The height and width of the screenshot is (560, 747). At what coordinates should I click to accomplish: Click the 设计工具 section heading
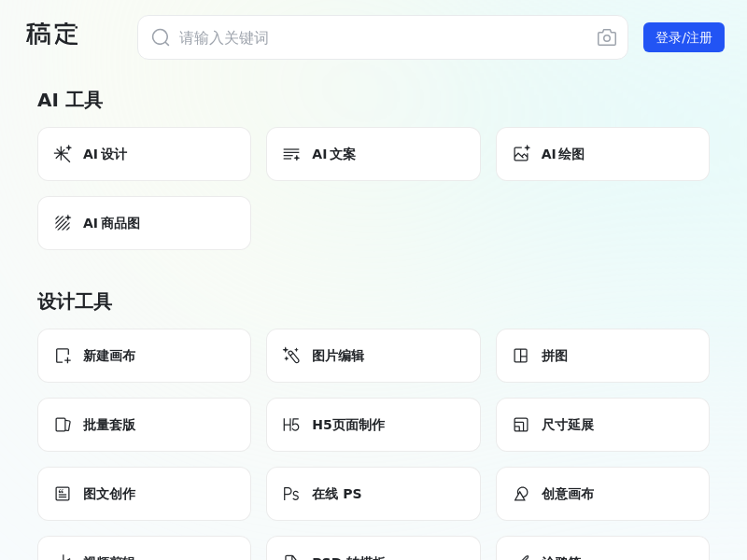75,301
